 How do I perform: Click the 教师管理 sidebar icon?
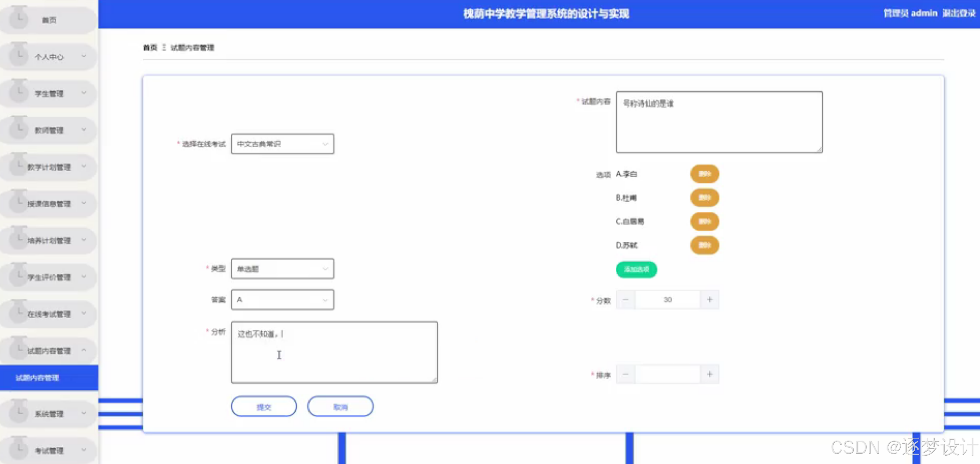click(19, 129)
